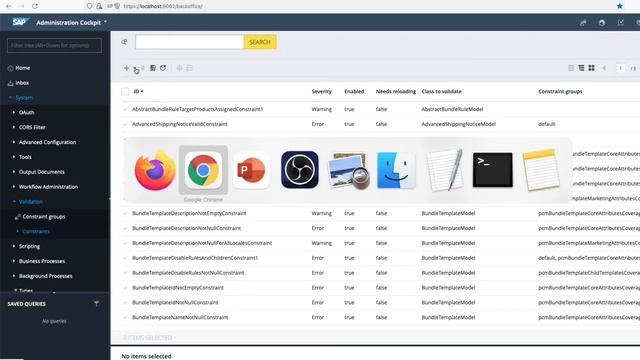Check the BundleTemplateDescriptionNotEmptyConstraint row checkbox
This screenshot has height=360, width=640.
(125, 213)
